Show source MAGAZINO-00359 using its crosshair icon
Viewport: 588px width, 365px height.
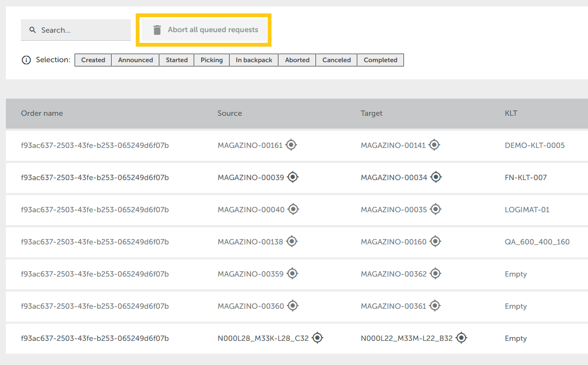292,273
